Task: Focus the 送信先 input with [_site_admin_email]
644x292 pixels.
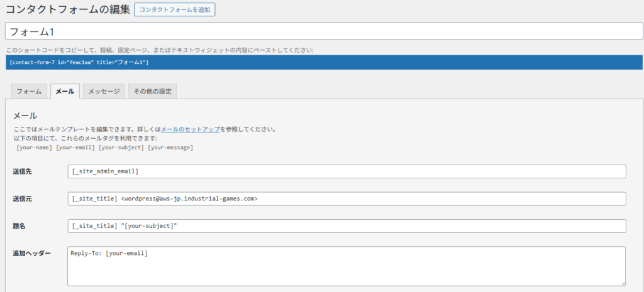Action: pos(346,171)
